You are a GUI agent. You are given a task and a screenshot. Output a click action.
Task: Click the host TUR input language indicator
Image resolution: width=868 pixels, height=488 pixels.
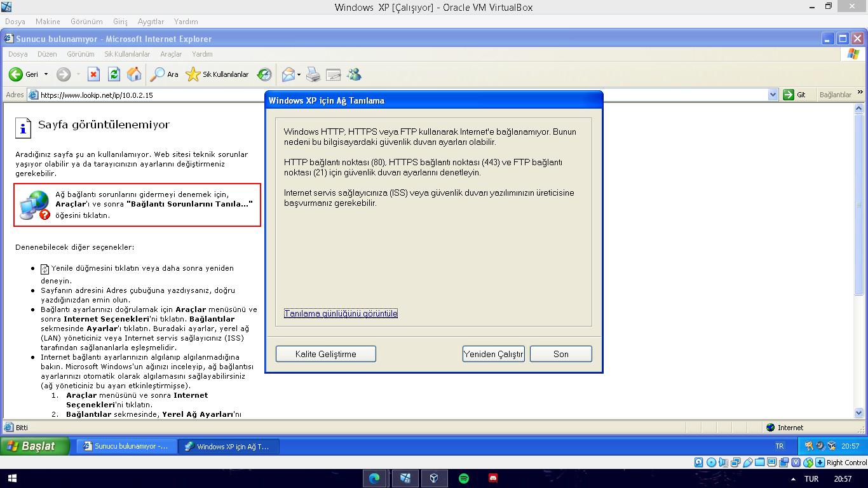tap(811, 479)
